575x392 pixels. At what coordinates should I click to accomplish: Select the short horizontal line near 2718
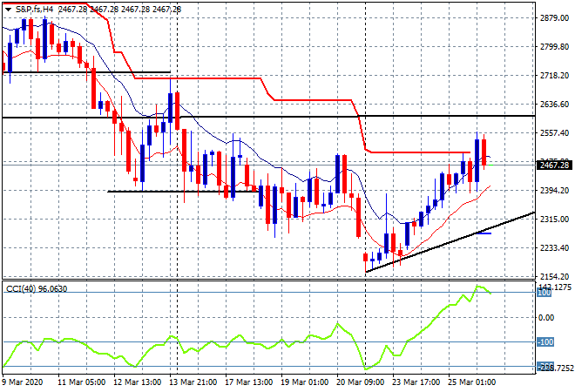point(86,72)
